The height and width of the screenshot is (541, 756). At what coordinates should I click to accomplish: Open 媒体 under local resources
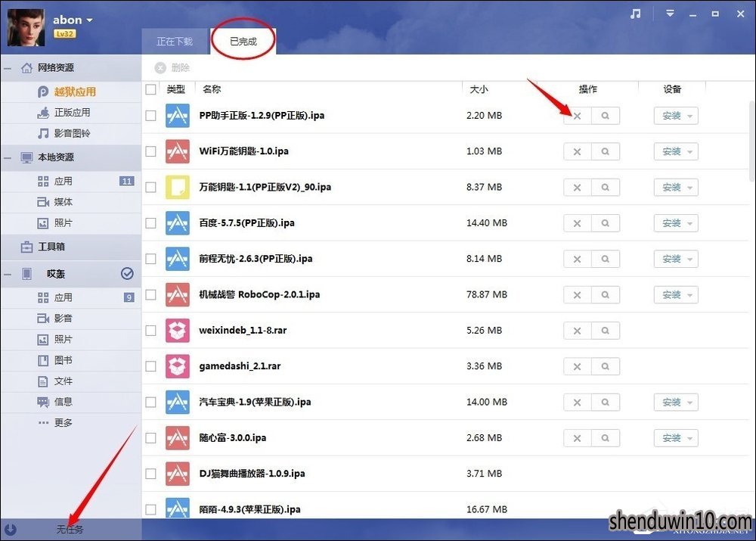pyautogui.click(x=71, y=202)
